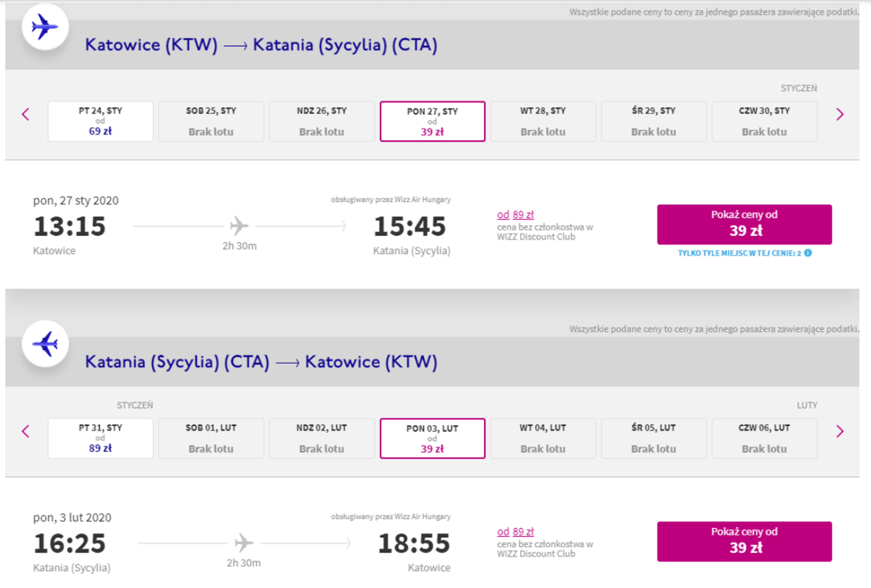Select PON 27 STY outbound date tab
Viewport: 871px width, 588px height.
[x=432, y=121]
